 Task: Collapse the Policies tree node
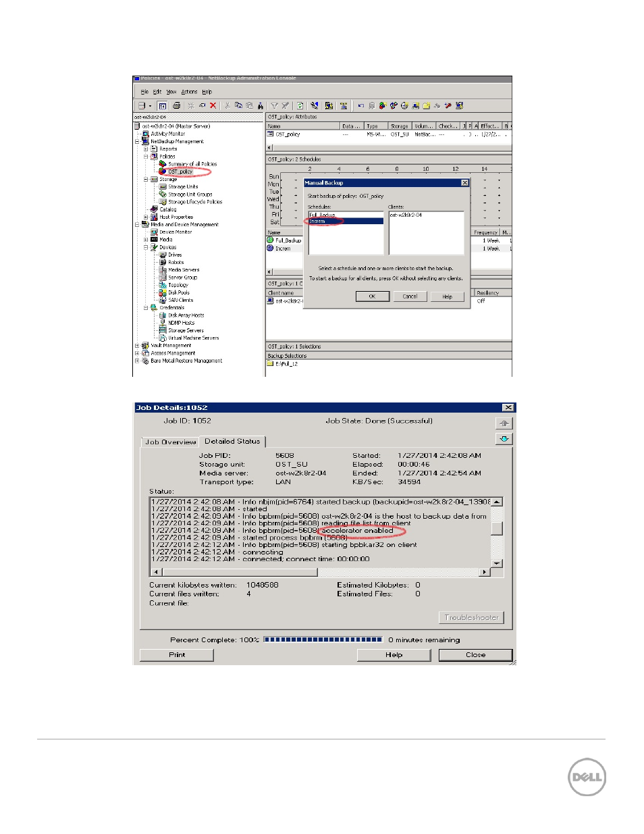[146, 157]
